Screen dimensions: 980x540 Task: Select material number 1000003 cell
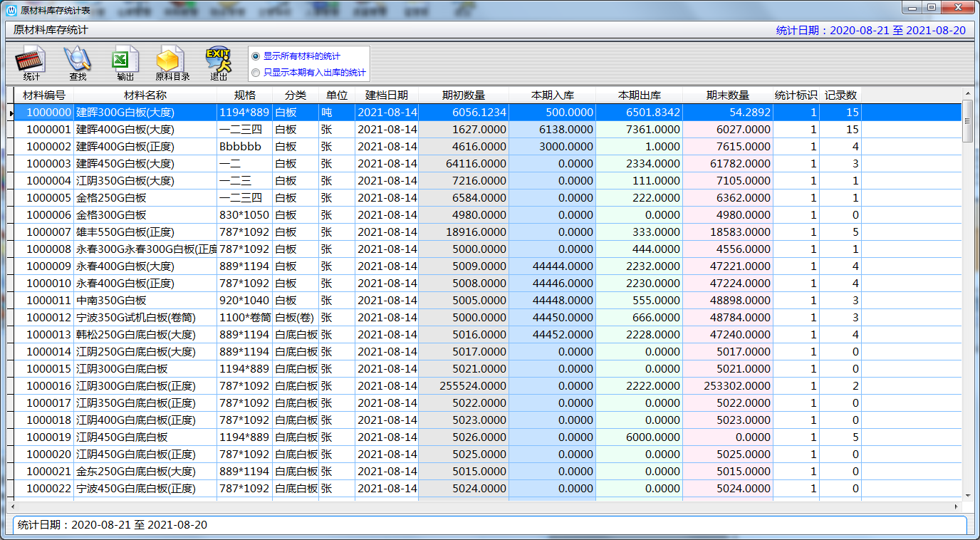(x=44, y=164)
